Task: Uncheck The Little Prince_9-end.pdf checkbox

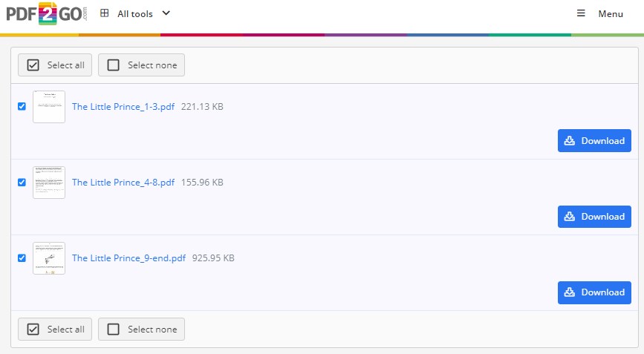Action: tap(22, 258)
